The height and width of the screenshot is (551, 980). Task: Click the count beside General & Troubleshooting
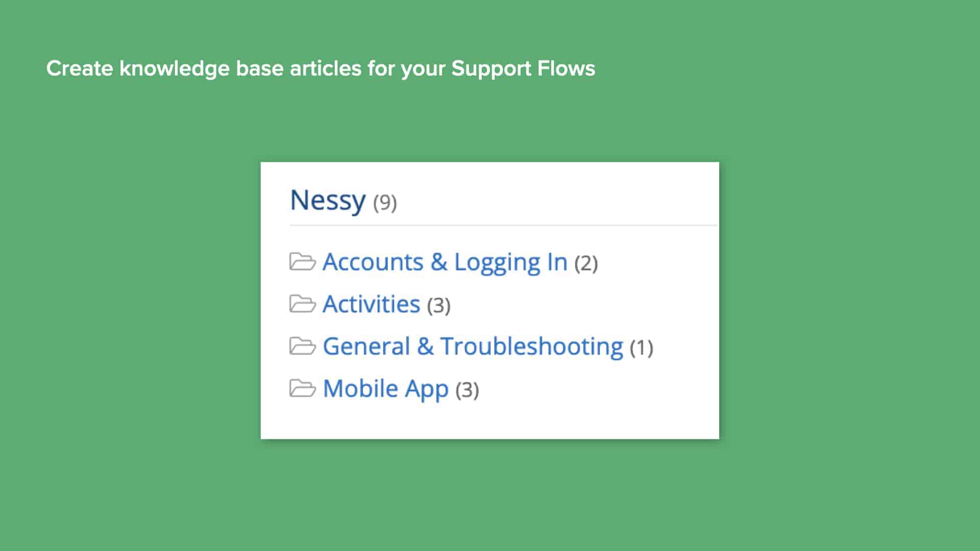[x=642, y=347]
